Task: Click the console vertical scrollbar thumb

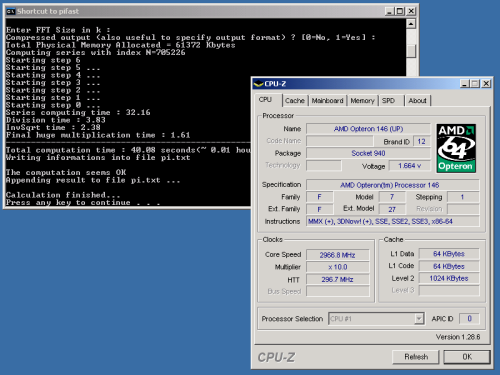Action: click(x=411, y=51)
